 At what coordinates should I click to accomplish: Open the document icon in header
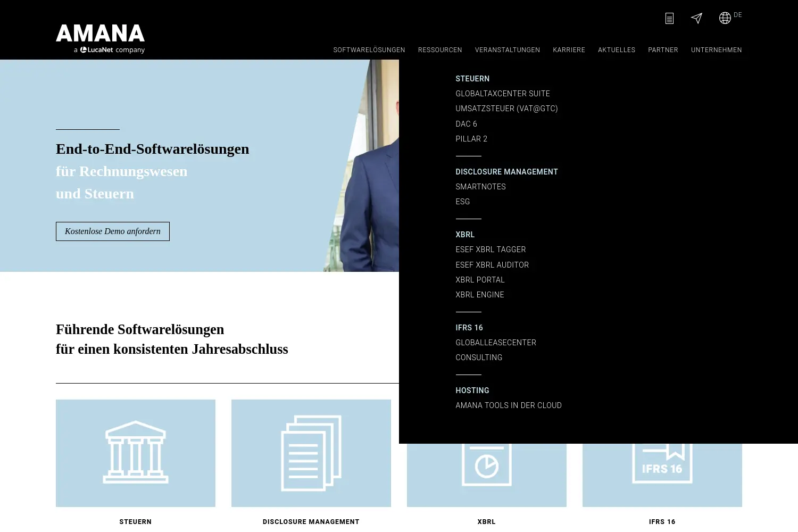click(x=669, y=19)
